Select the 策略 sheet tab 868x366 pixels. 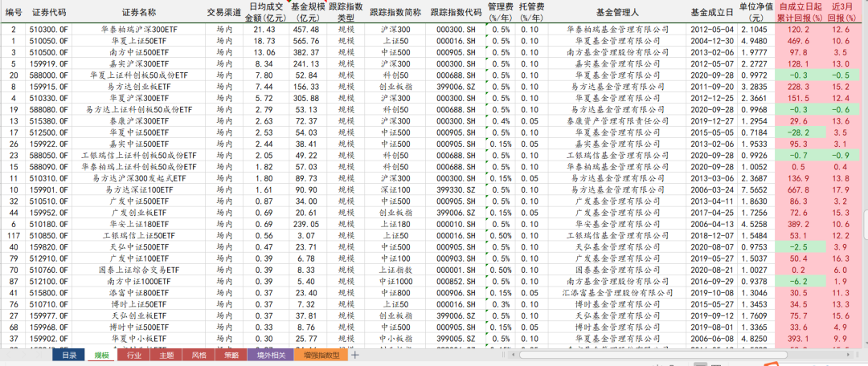(x=231, y=355)
